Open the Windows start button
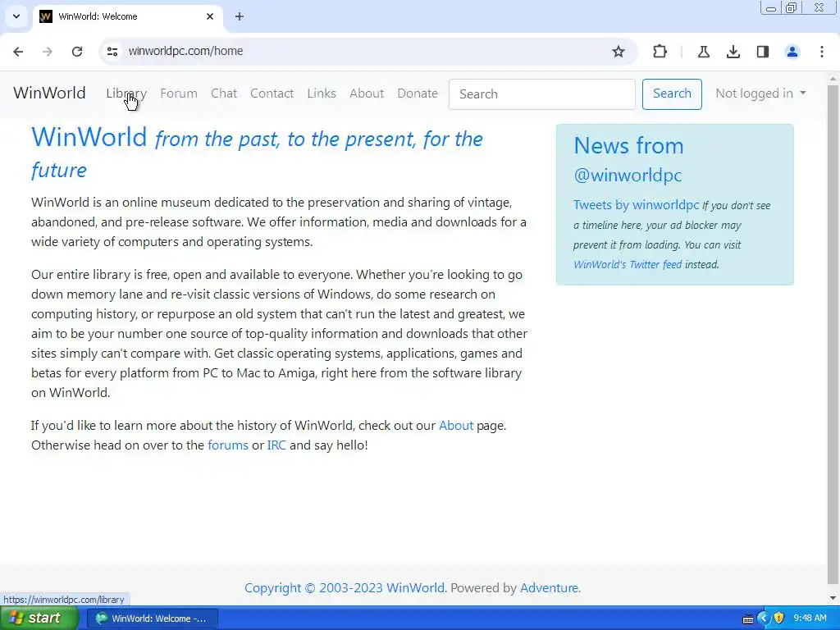Image resolution: width=840 pixels, height=630 pixels. (39, 619)
